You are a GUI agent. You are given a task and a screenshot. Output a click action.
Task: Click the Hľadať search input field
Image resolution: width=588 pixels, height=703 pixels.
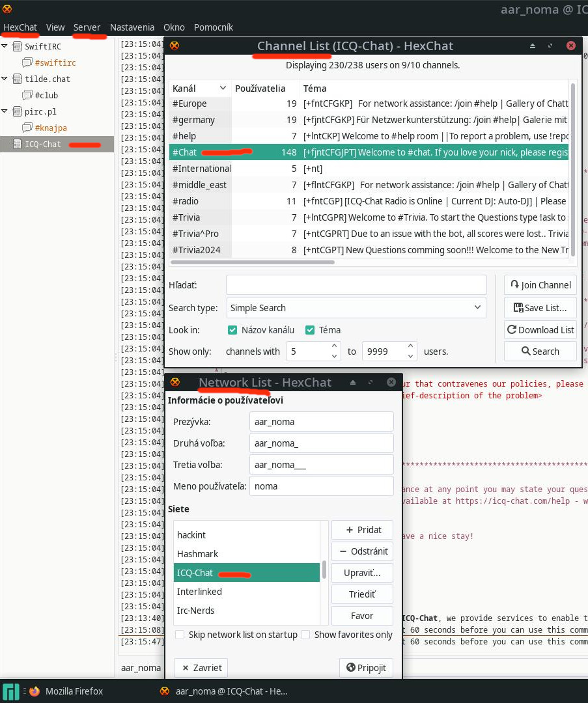tap(356, 285)
